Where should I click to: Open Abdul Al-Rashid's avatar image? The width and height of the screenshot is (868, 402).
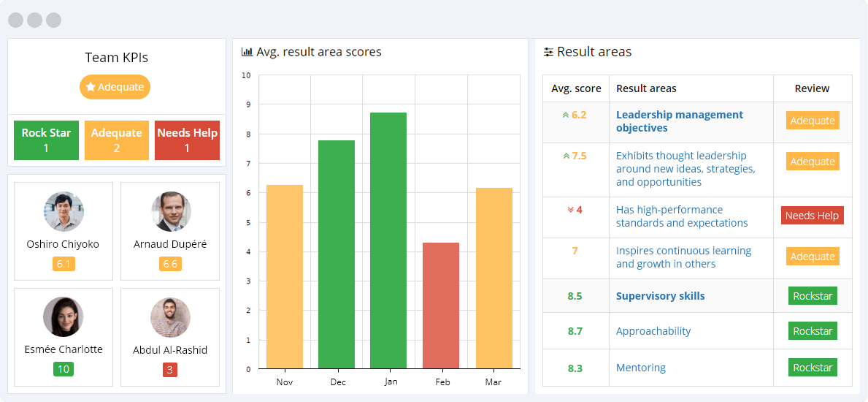(170, 317)
